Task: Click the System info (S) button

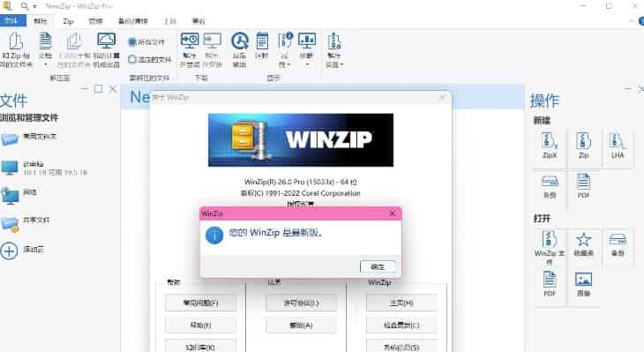Action: [401, 346]
